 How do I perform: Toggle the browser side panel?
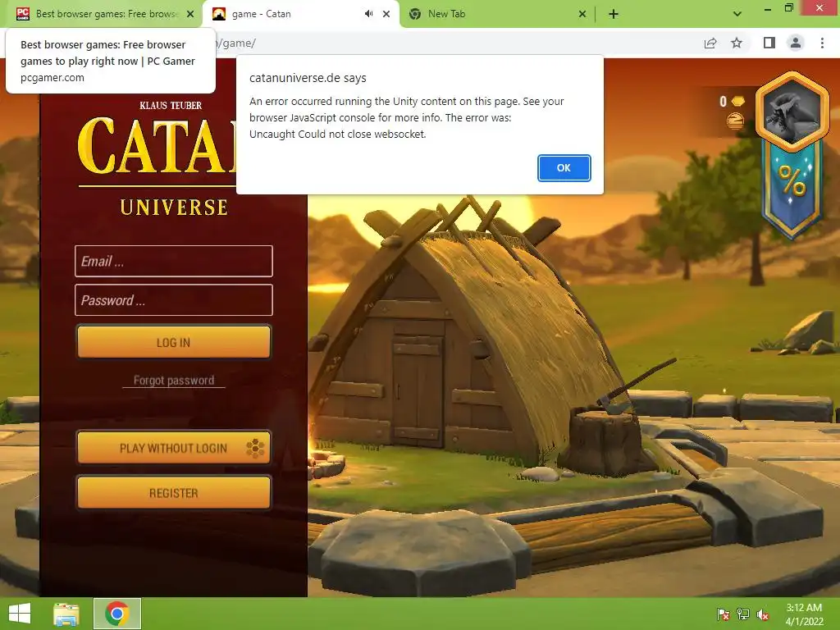point(769,43)
